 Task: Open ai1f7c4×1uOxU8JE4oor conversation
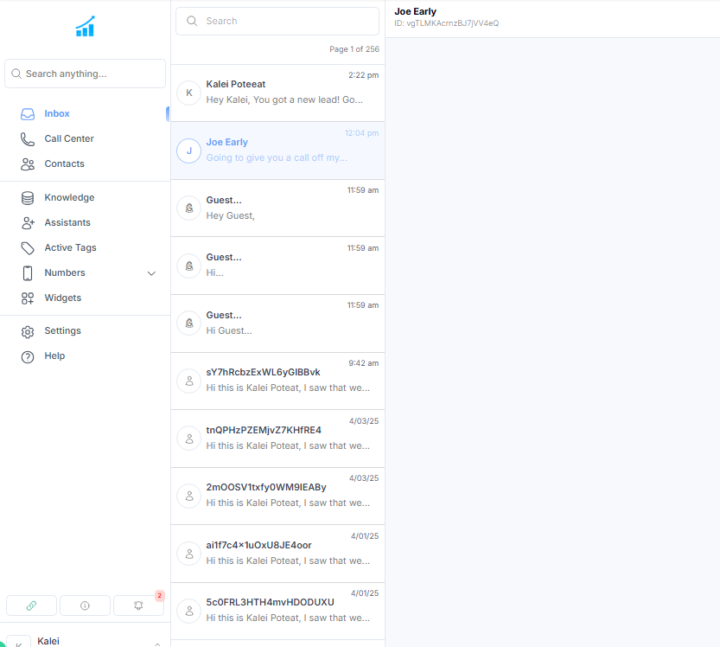278,554
